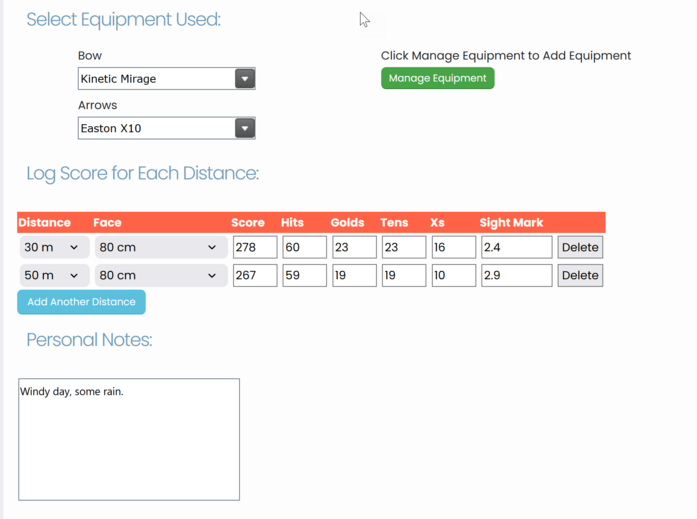Change the 50 m distance dropdown

54,275
